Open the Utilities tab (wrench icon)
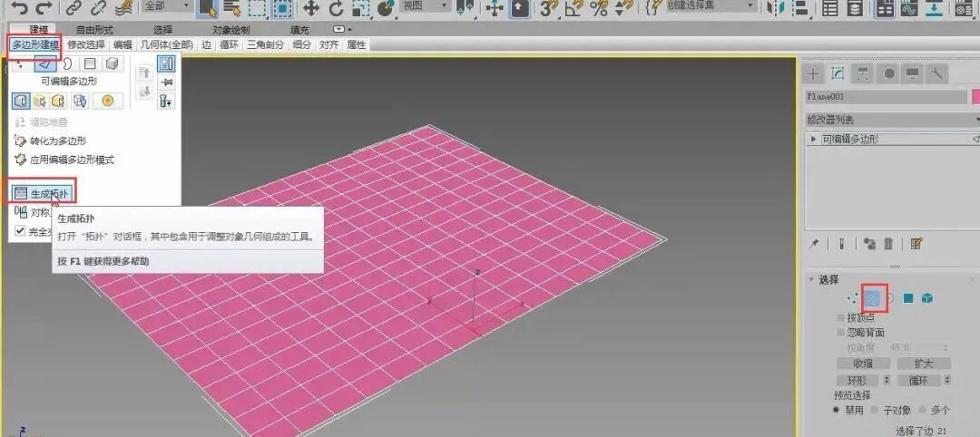The image size is (980, 437). tap(936, 73)
